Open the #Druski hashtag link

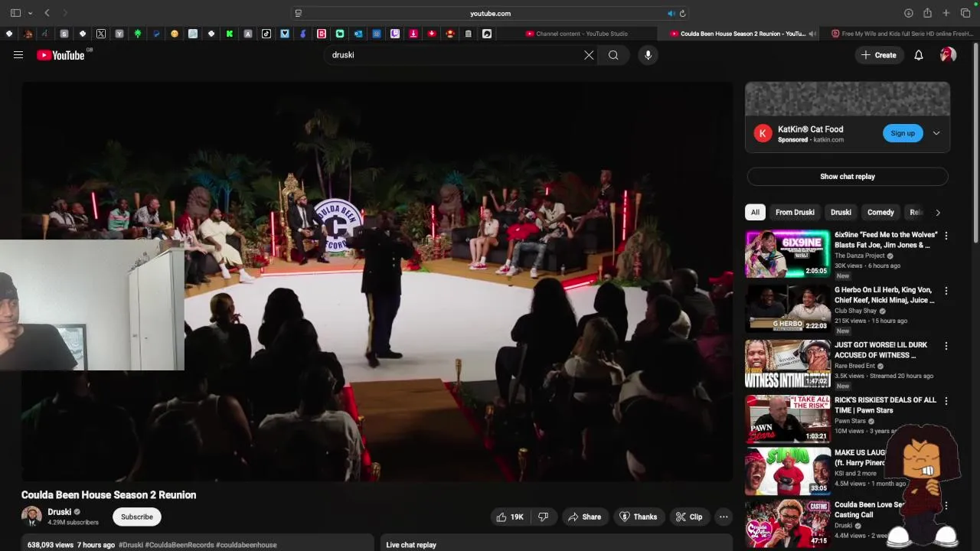pyautogui.click(x=130, y=545)
